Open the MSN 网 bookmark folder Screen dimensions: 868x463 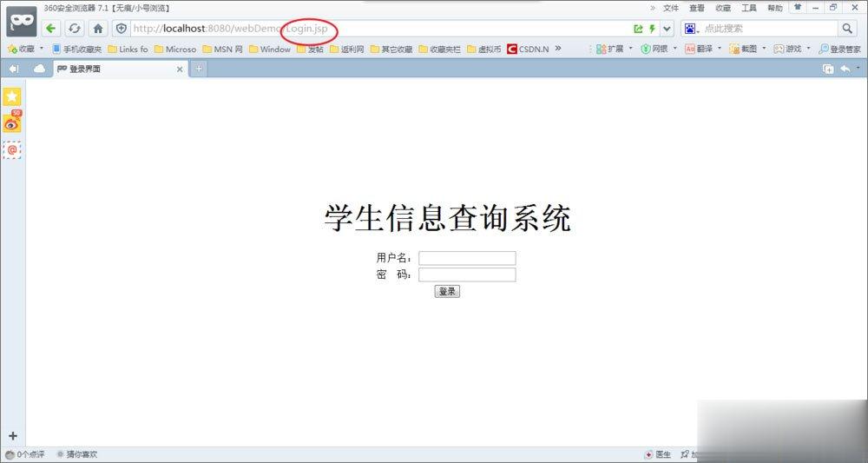(222, 49)
